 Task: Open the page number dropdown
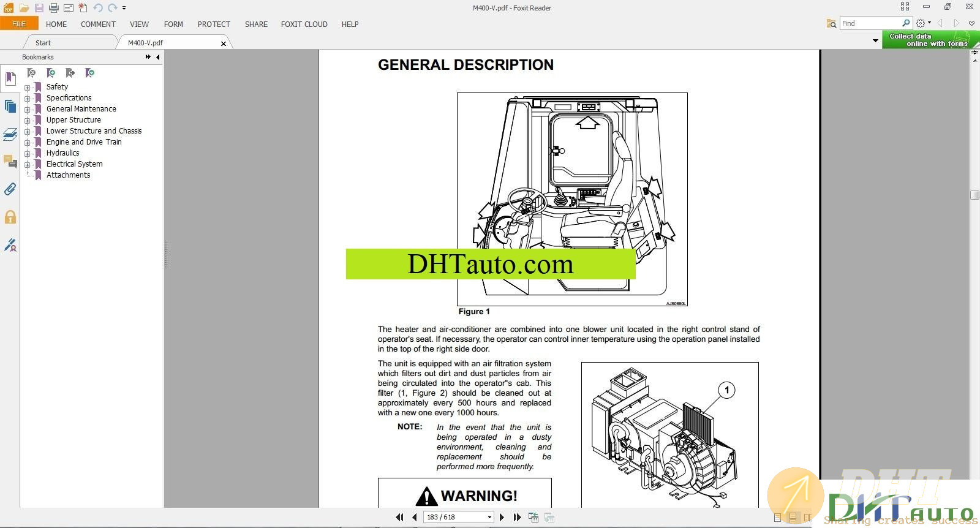click(x=489, y=517)
